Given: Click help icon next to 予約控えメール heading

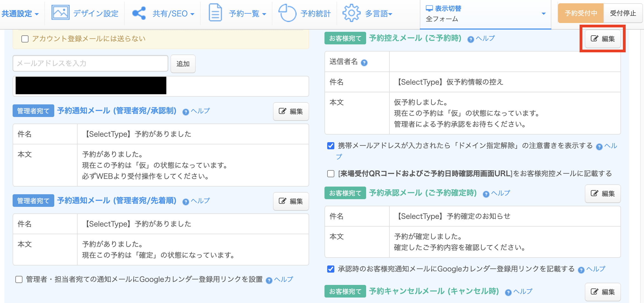Looking at the screenshot, I should (471, 39).
